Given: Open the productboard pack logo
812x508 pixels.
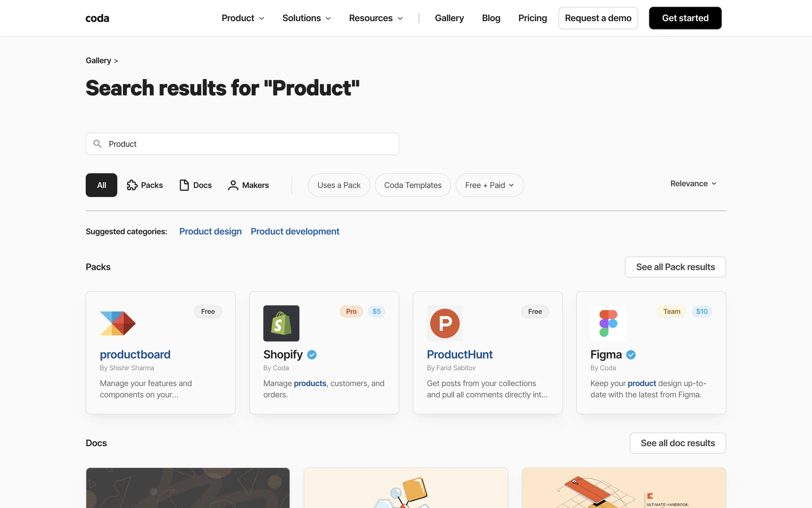Looking at the screenshot, I should [118, 323].
